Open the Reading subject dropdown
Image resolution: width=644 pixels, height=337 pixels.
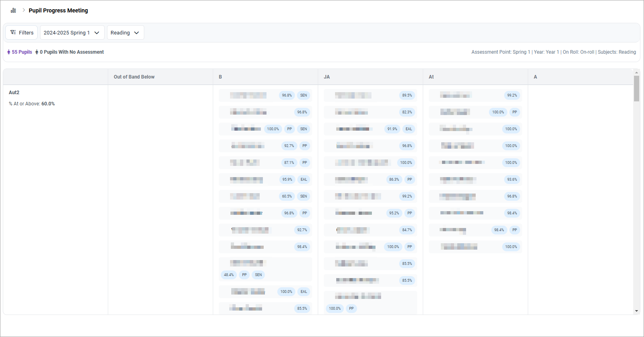tap(125, 32)
